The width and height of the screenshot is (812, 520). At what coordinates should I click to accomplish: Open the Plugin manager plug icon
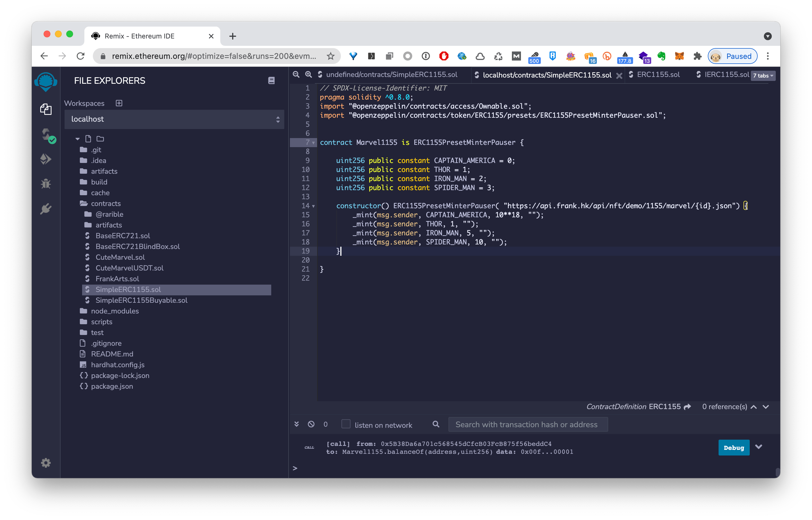pos(46,209)
